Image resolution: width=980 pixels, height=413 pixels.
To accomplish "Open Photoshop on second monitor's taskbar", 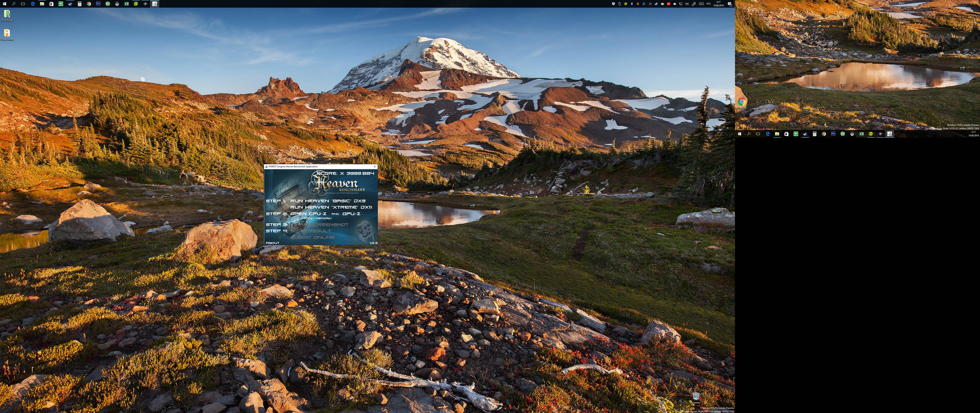I will click(833, 134).
